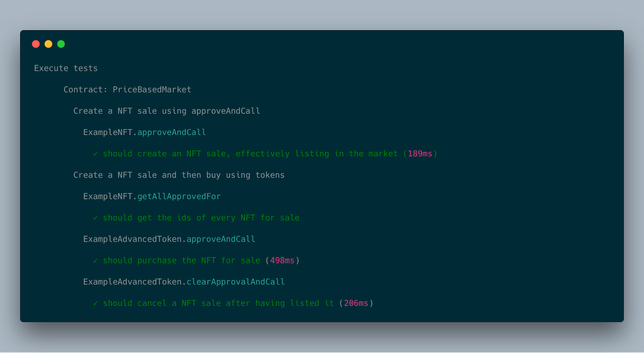644x353 pixels.
Task: Click the 'Execute tests' heading text
Action: pyautogui.click(x=66, y=68)
